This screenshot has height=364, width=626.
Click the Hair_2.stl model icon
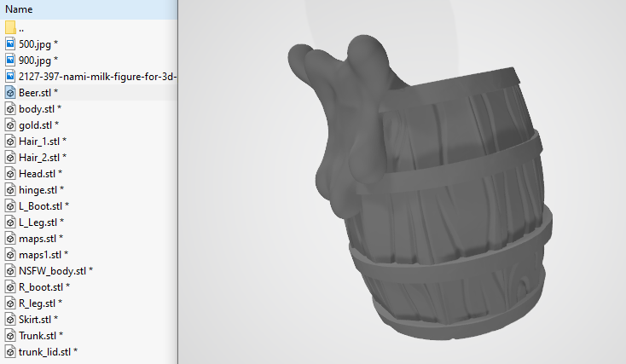click(x=10, y=157)
